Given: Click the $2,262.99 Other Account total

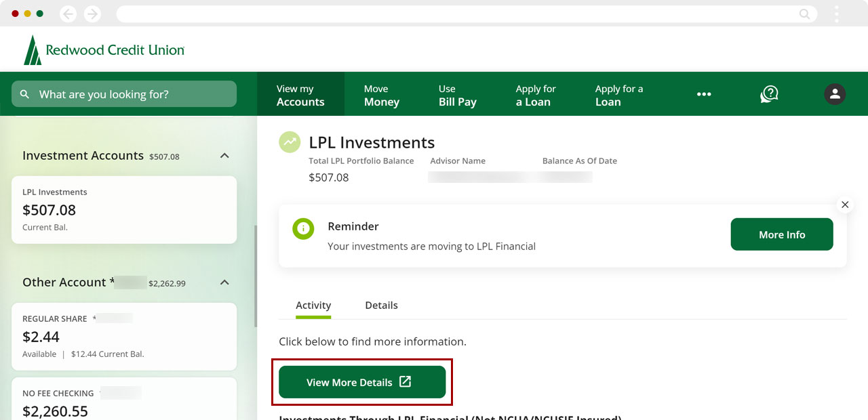Looking at the screenshot, I should [167, 283].
